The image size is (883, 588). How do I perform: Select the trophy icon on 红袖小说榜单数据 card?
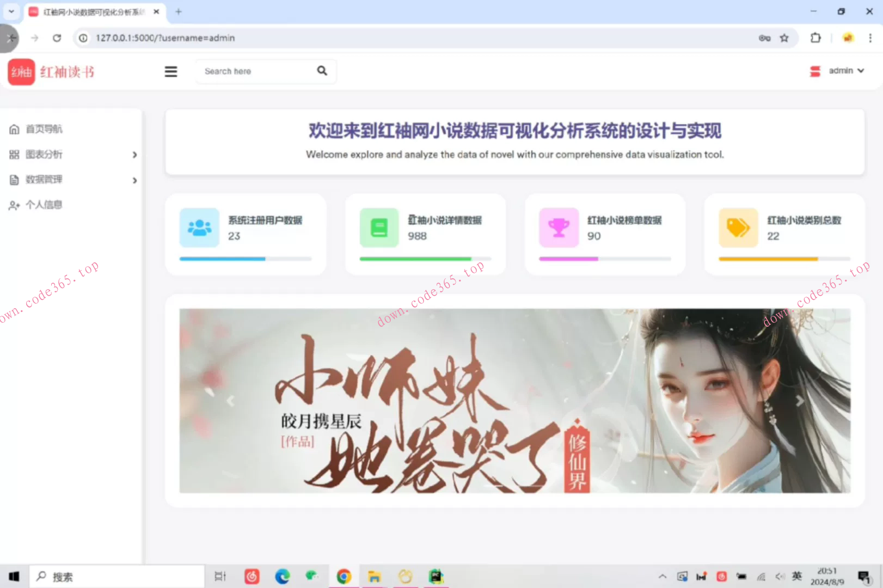[x=558, y=228]
